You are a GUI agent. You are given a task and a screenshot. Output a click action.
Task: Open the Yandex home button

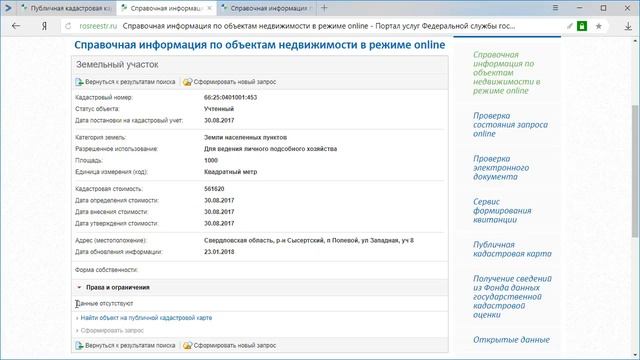coord(44,26)
